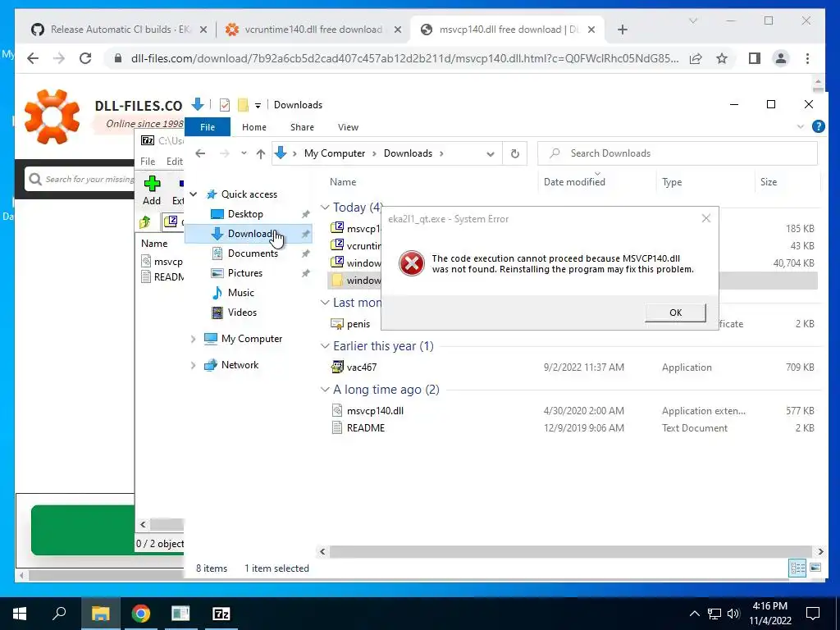
Task: Expand Network tree node
Action: pos(193,365)
